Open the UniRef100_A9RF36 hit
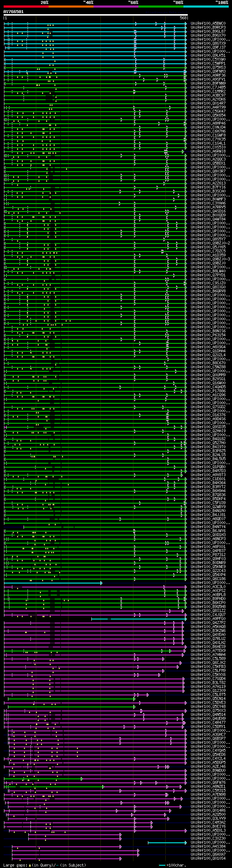 [x=208, y=76]
